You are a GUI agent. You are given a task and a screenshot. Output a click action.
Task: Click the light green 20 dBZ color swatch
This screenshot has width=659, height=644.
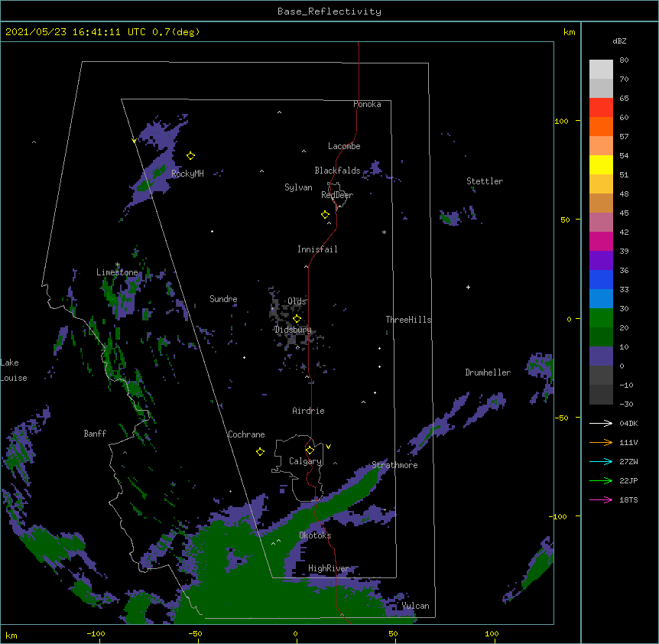[x=601, y=318]
